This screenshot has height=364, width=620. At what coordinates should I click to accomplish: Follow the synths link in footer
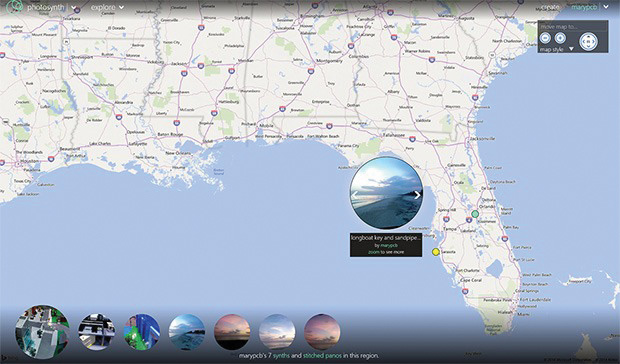coord(281,356)
